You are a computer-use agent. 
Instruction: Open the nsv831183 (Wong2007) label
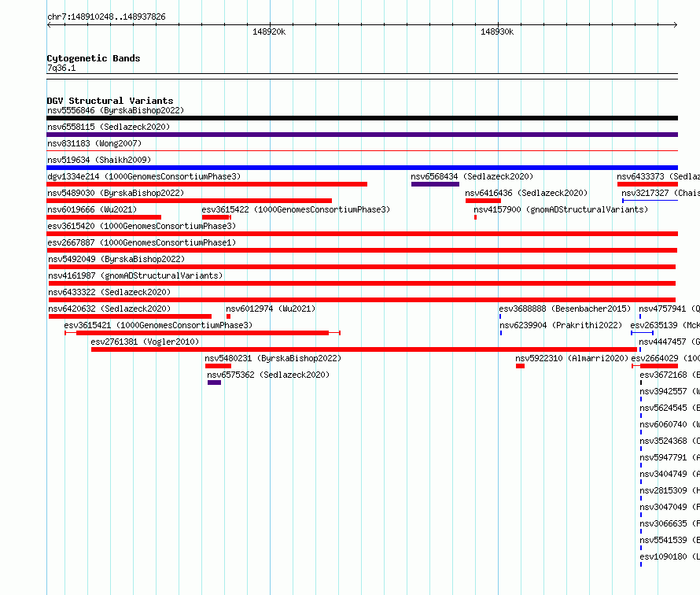tap(94, 143)
